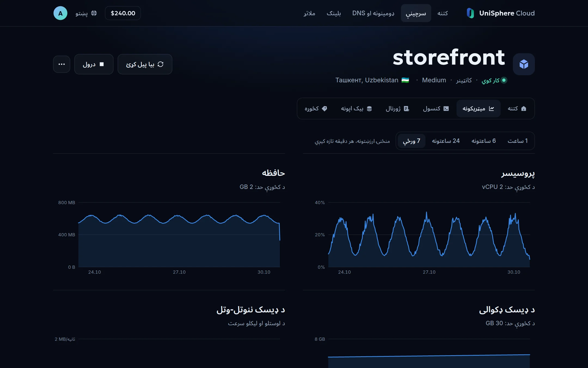This screenshot has width=588, height=368.
Task: Click the کار کوي status text
Action: pos(491,80)
